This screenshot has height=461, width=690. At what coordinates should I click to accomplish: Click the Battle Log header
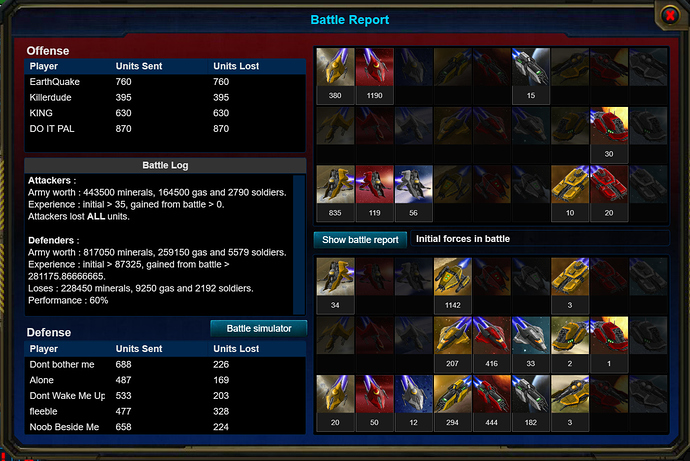(x=165, y=165)
